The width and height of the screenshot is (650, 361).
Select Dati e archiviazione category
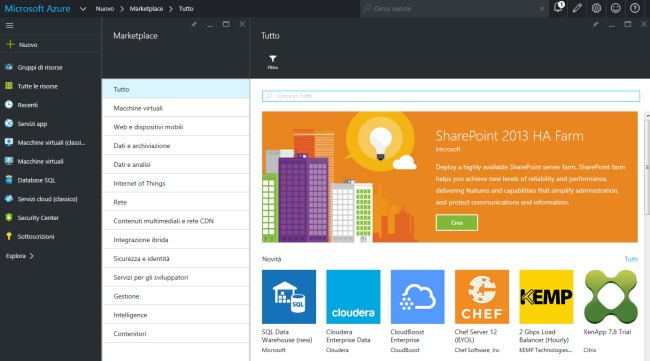176,145
